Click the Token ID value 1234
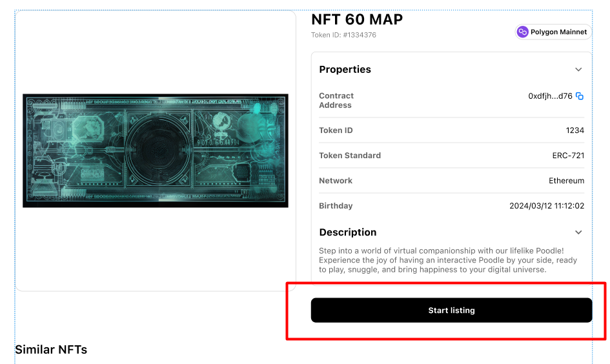610x364 pixels. click(574, 130)
